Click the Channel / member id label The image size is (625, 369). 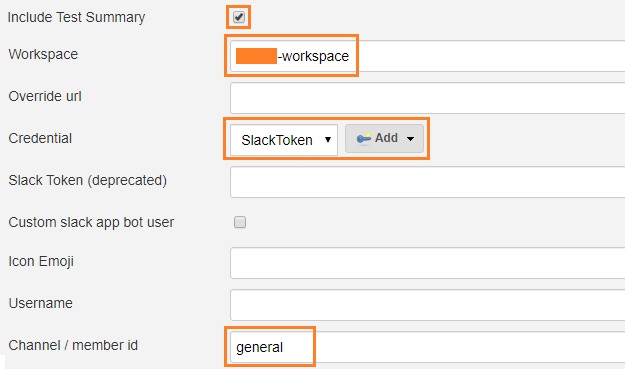tap(73, 345)
